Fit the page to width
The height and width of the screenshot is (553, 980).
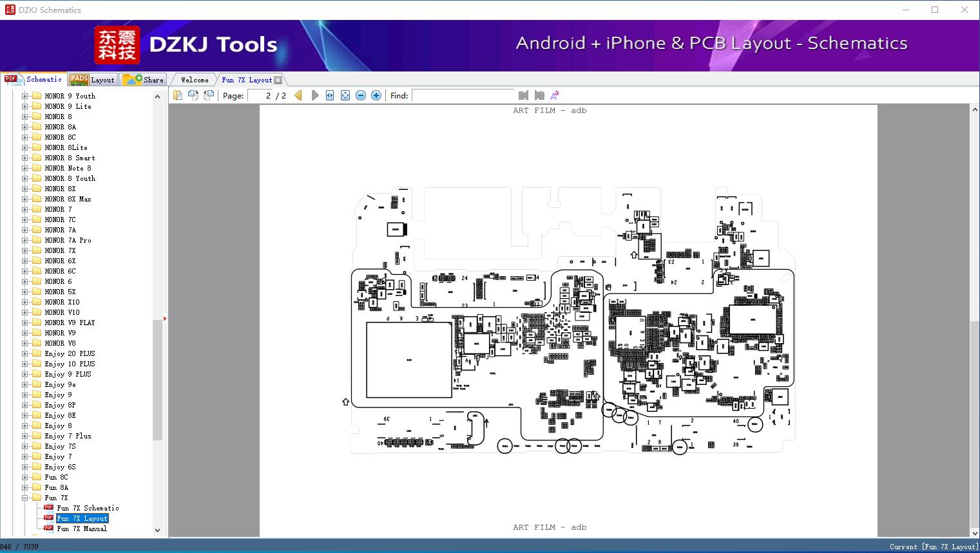point(330,95)
